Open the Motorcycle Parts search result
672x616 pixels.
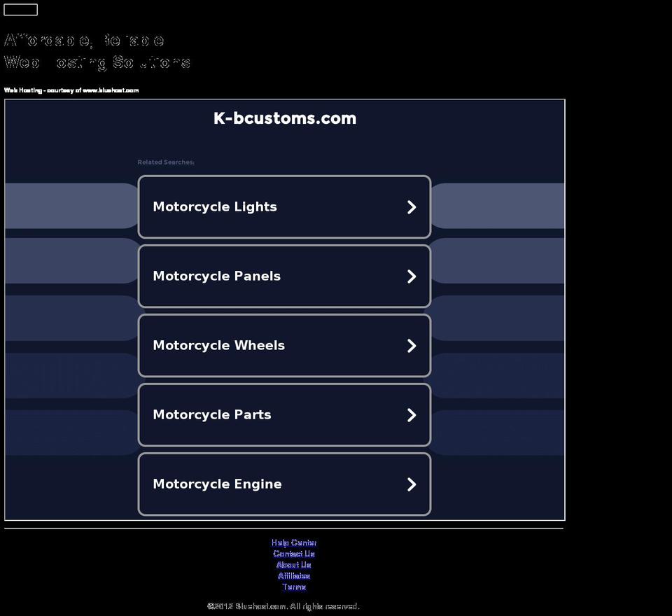point(284,414)
